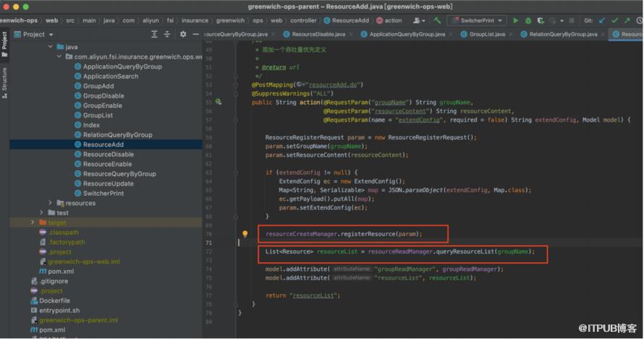Click the expand all icon in Project panel
Viewport: 644px width, 339px height.
coord(154,35)
